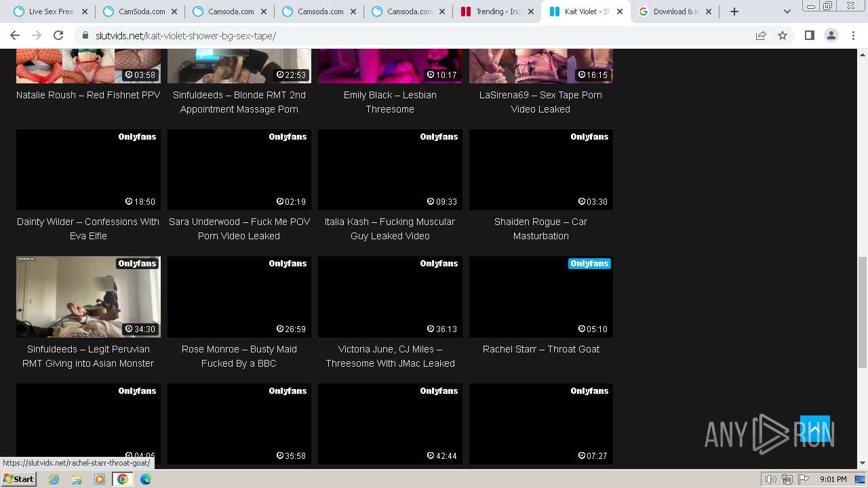Screen dimensions: 868x488
Task: Open the Rachel Starr title link
Action: point(541,349)
